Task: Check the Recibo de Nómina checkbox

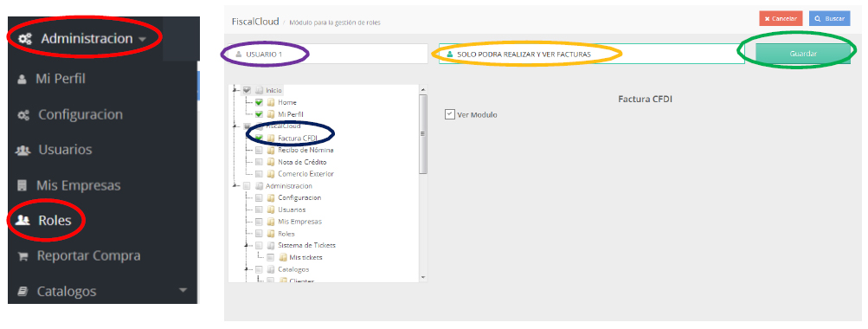Action: point(259,150)
